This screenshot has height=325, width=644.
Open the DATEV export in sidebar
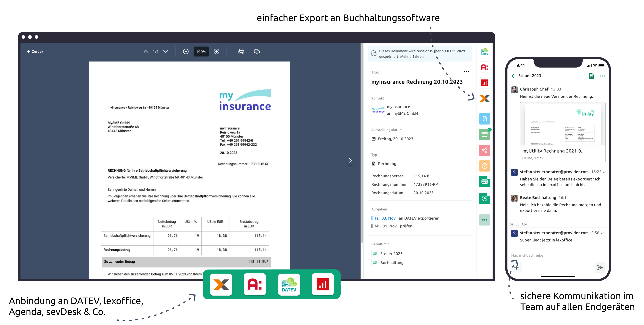(484, 52)
